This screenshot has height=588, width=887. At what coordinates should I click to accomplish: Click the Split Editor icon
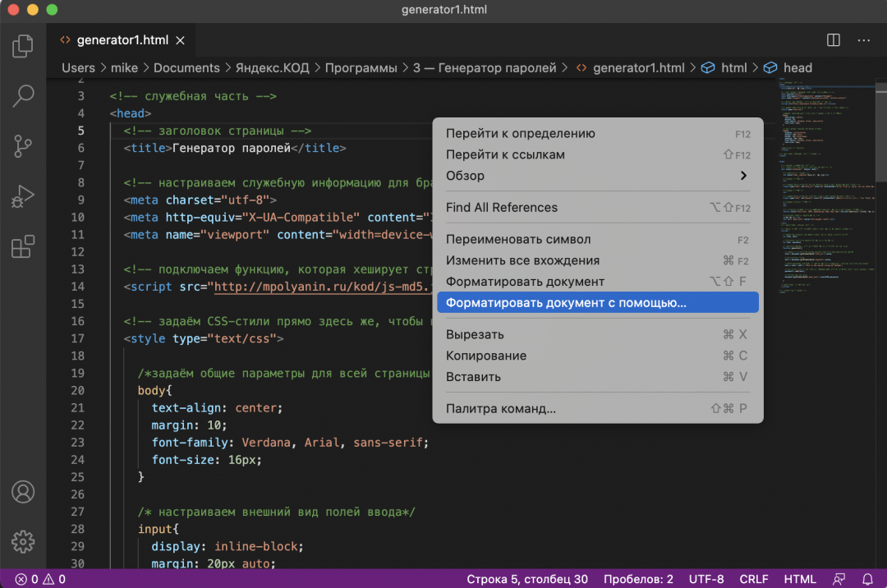833,40
